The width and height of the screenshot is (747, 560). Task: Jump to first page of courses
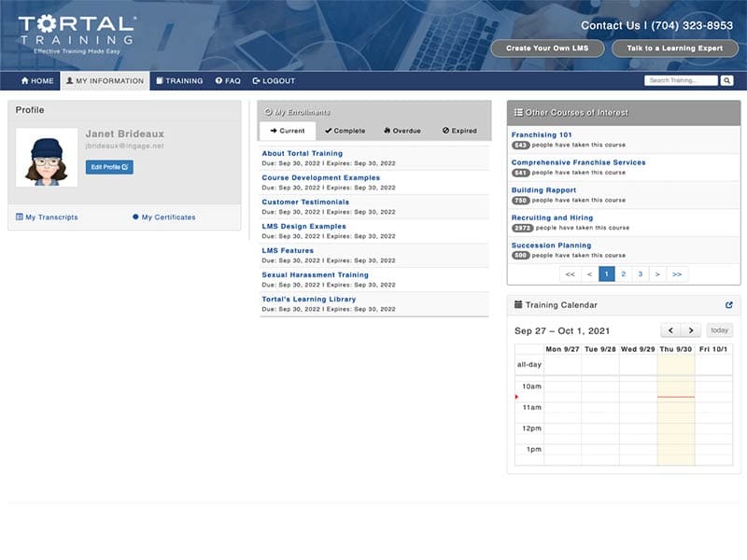570,274
